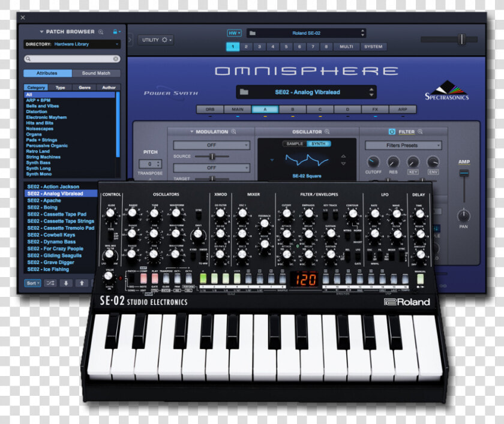Viewport: 504px width, 424px height.
Task: Click the blue lock icon in the Patch Browser
Action: pos(115,31)
